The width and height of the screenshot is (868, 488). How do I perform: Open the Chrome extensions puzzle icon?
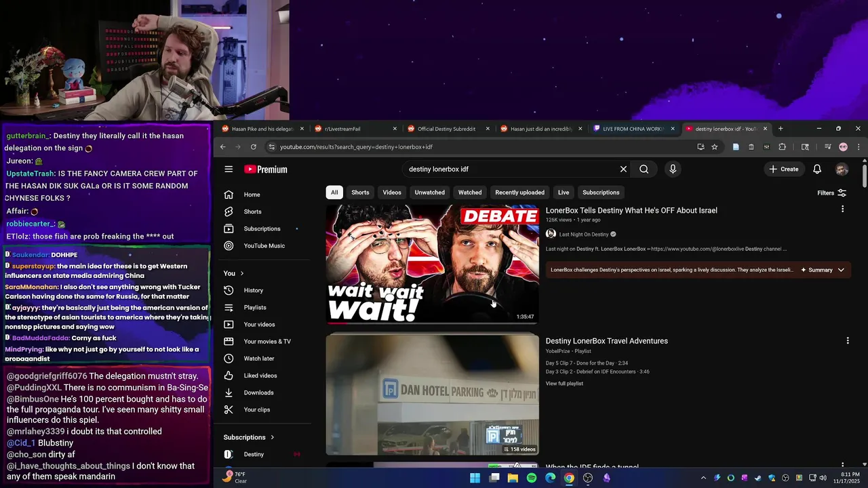(x=782, y=147)
